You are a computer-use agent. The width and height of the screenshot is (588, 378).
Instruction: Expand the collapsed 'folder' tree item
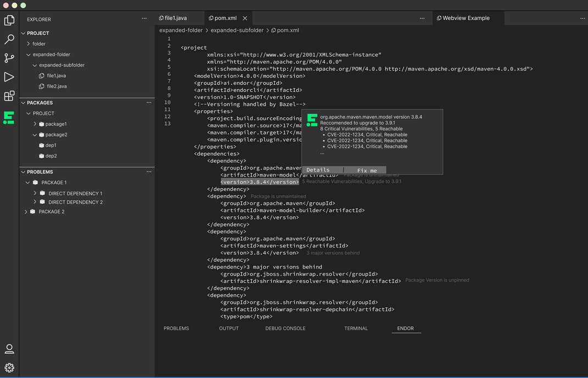pyautogui.click(x=29, y=44)
